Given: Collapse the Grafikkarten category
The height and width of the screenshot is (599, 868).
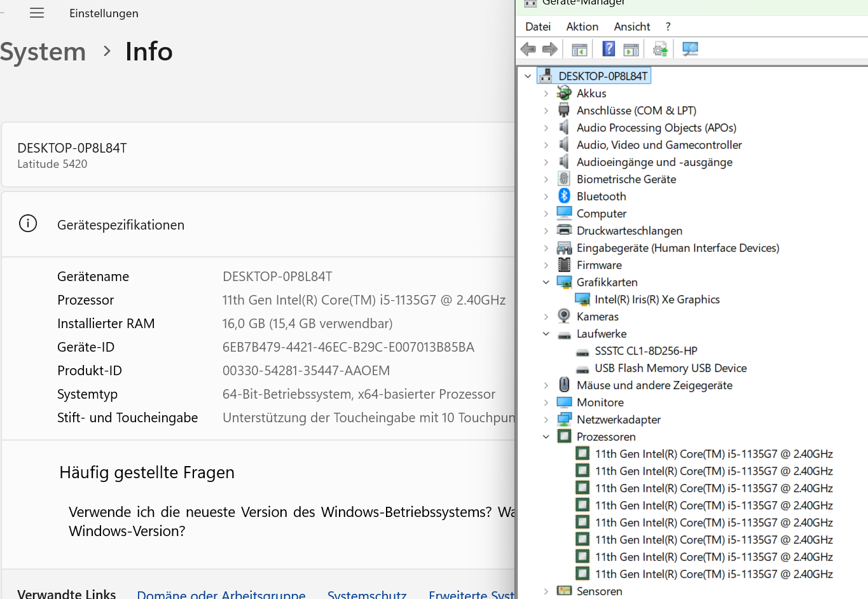Looking at the screenshot, I should [x=546, y=282].
